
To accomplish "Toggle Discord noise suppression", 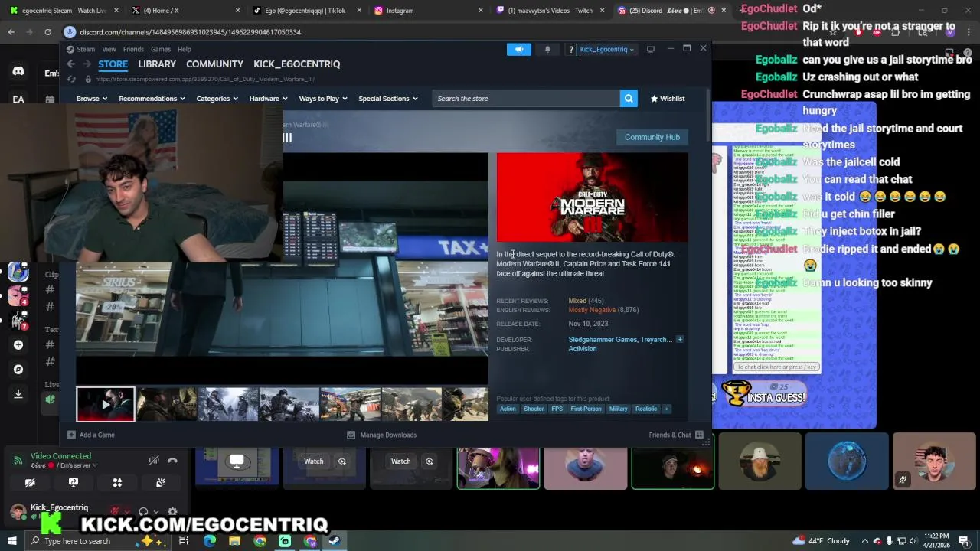I will click(154, 460).
